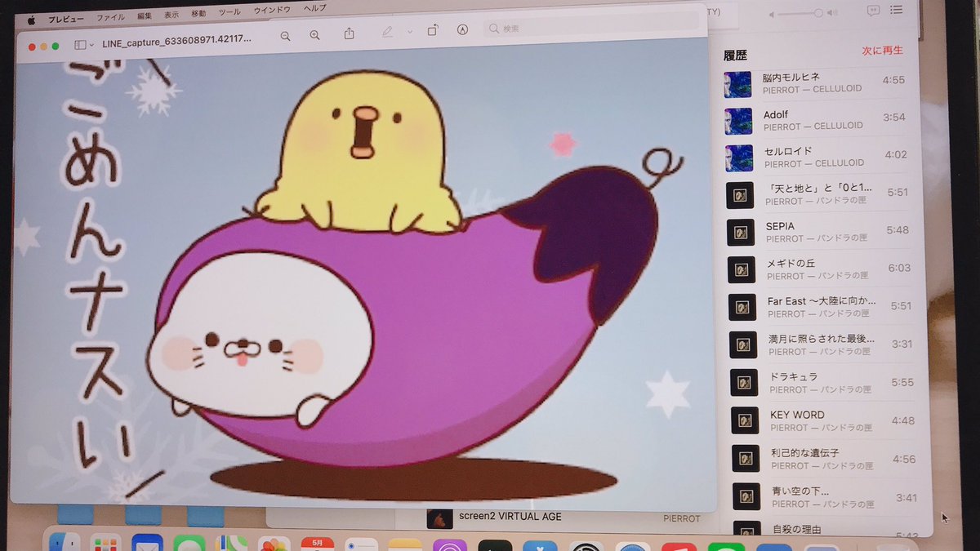Open the ウインドウ menu
Viewport: 980px width, 551px height.
tap(271, 10)
